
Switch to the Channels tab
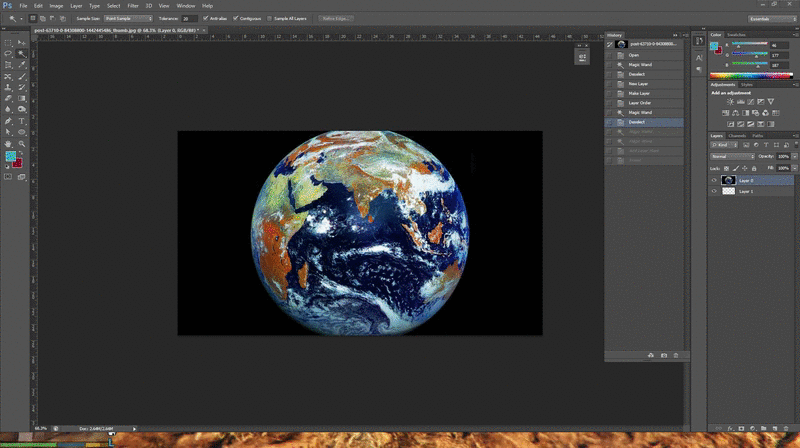(x=737, y=136)
